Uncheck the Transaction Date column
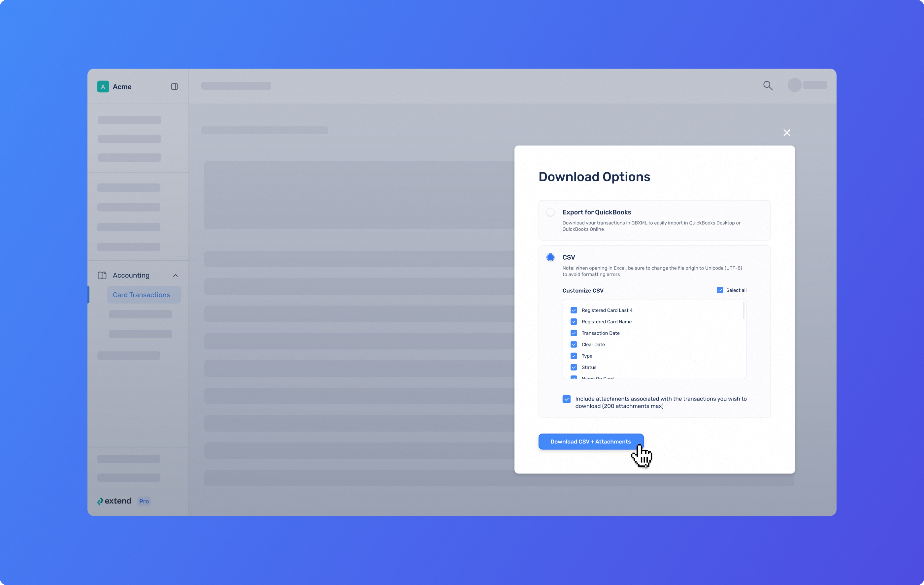924x585 pixels. tap(574, 333)
